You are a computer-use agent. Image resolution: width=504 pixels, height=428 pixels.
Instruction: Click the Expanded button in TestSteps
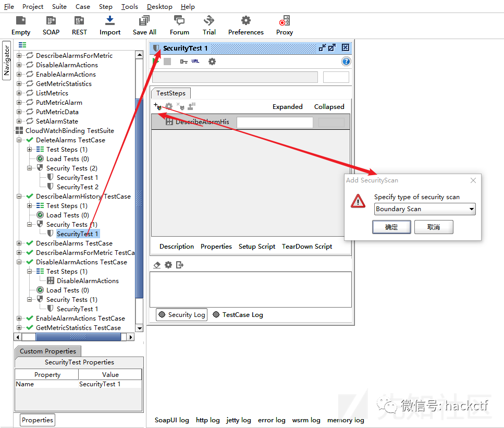tap(287, 107)
